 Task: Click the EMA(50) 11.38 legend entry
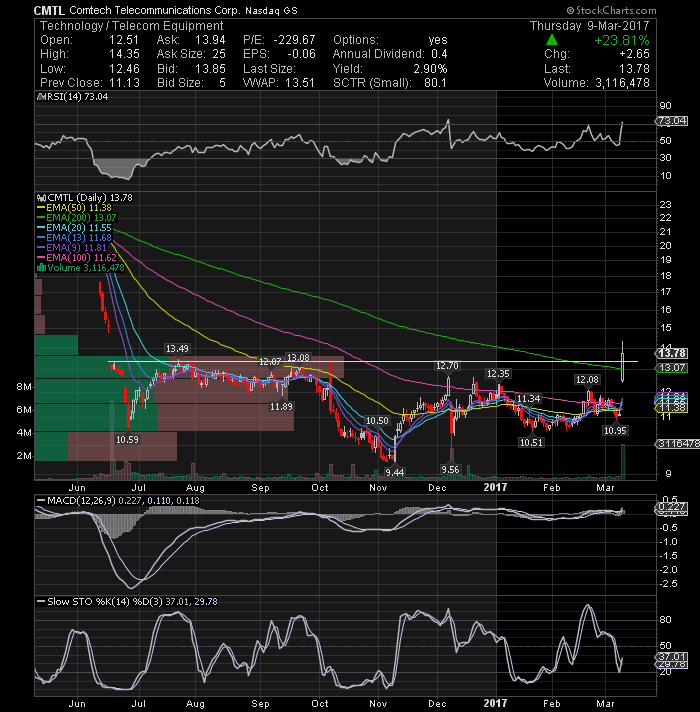[x=74, y=208]
